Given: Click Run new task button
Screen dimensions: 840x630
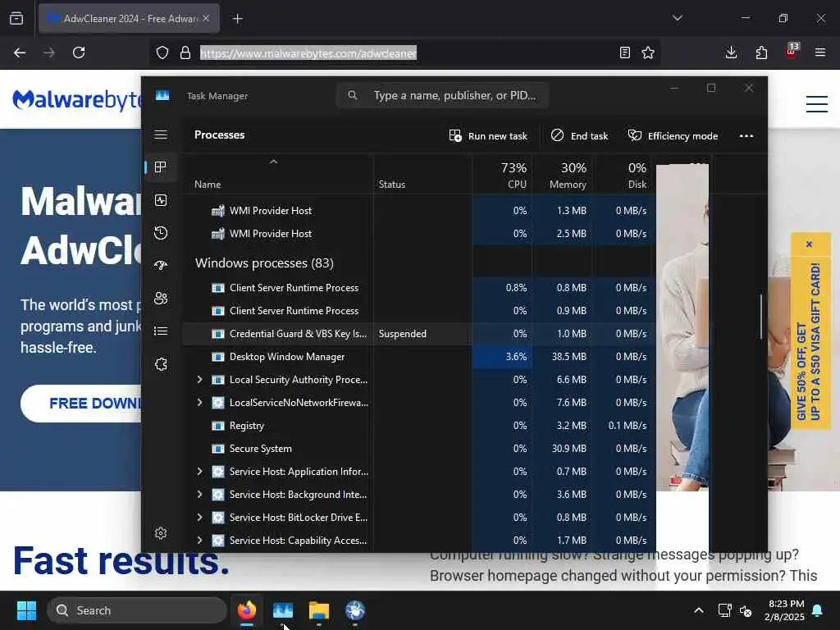Looking at the screenshot, I should click(488, 136).
